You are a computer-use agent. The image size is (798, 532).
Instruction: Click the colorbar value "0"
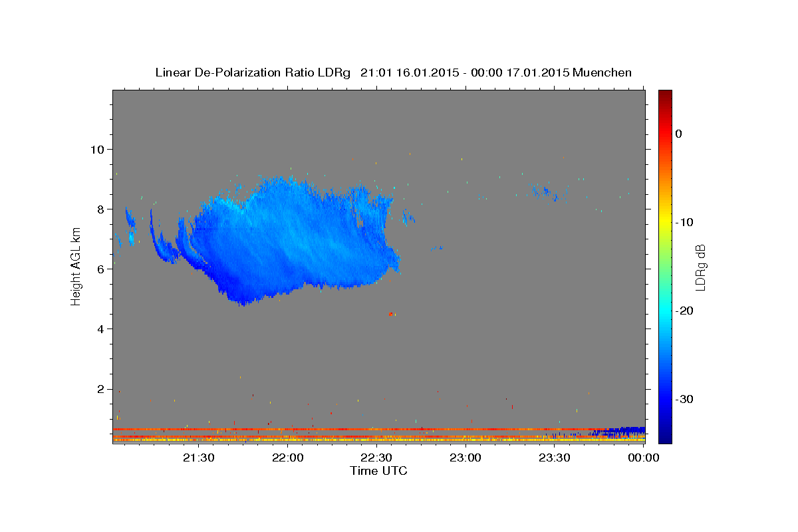679,134
